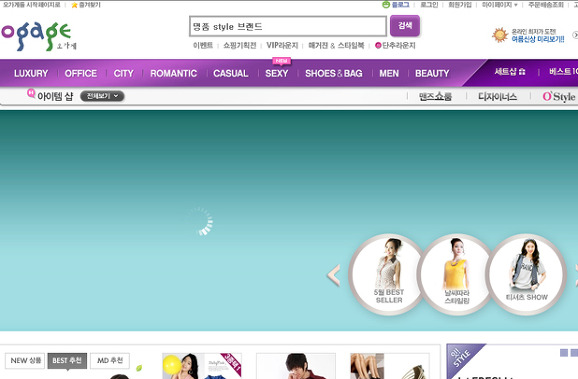Click the purple 검색 search button

[405, 26]
